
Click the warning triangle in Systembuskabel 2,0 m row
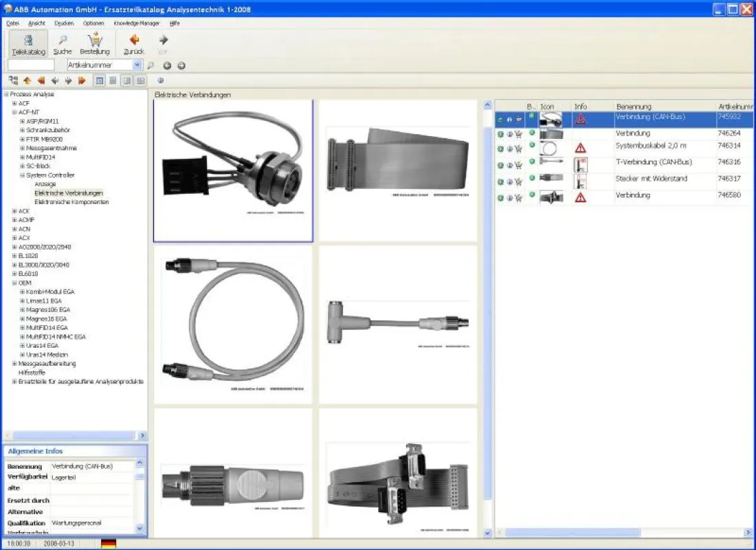pos(581,148)
